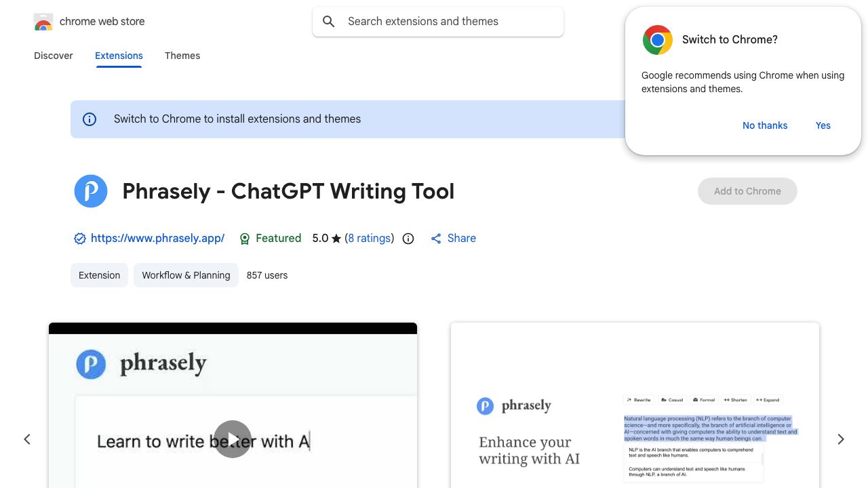Go to next screenshot with right arrow
868x488 pixels.
[x=841, y=439]
